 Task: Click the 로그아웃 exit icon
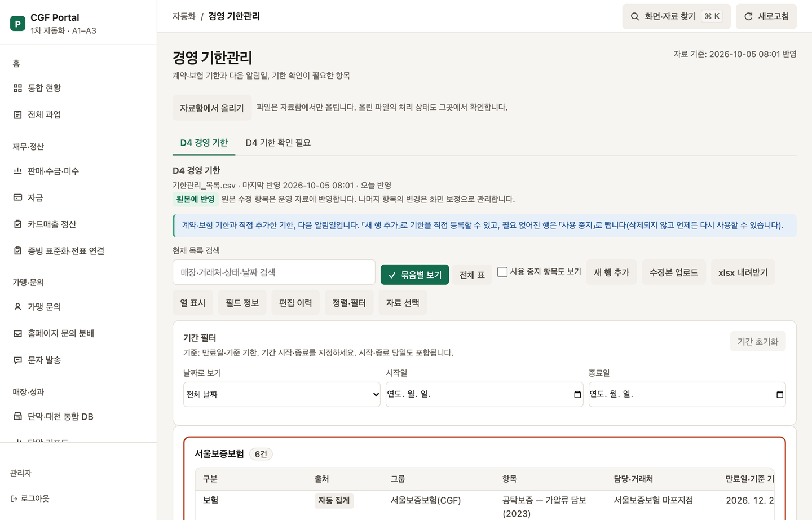[x=14, y=499]
